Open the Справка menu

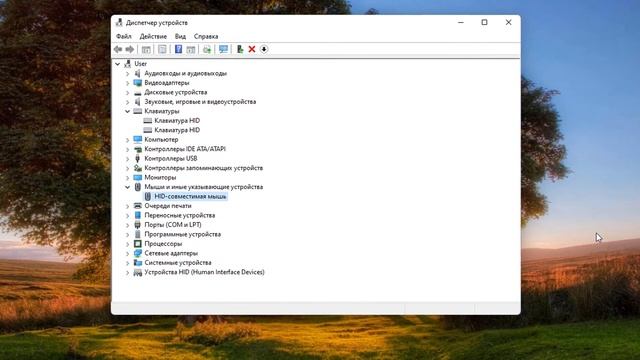pos(206,36)
